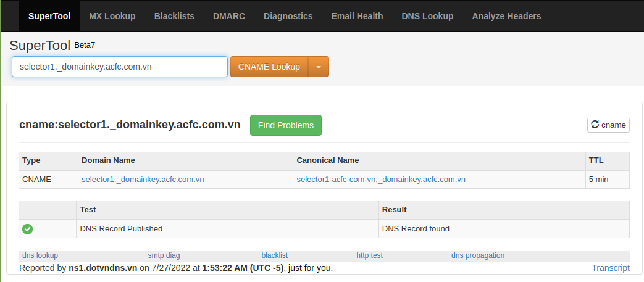
Task: Click the green check mark status icon
Action: point(28,229)
